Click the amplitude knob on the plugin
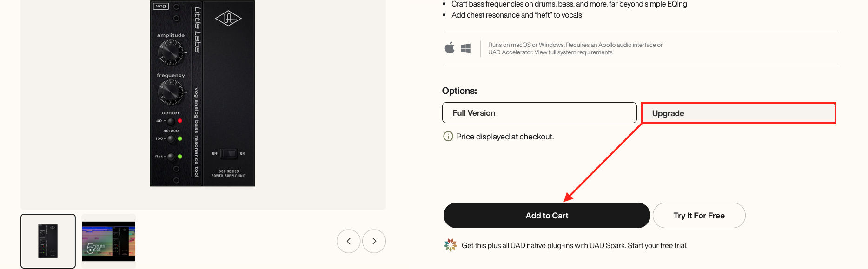868x269 pixels. point(171,52)
